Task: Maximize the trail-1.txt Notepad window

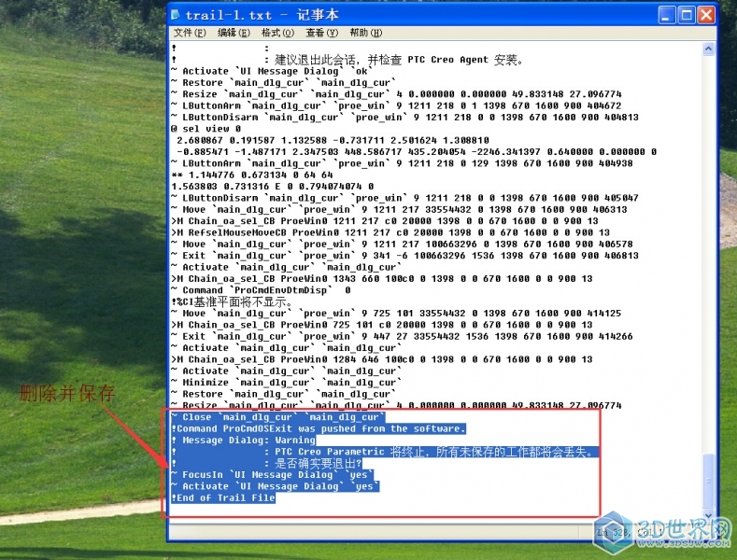Action: 687,16
